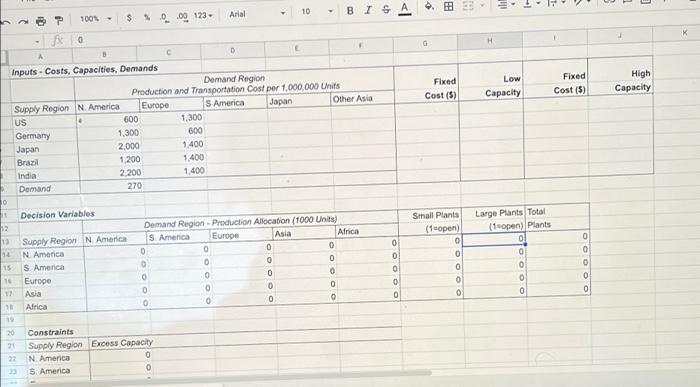Click the 'S America' cost column heading

click(x=225, y=103)
